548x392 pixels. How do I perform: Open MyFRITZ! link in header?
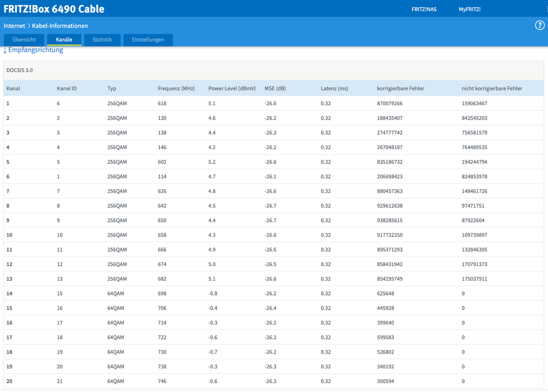pyautogui.click(x=470, y=9)
